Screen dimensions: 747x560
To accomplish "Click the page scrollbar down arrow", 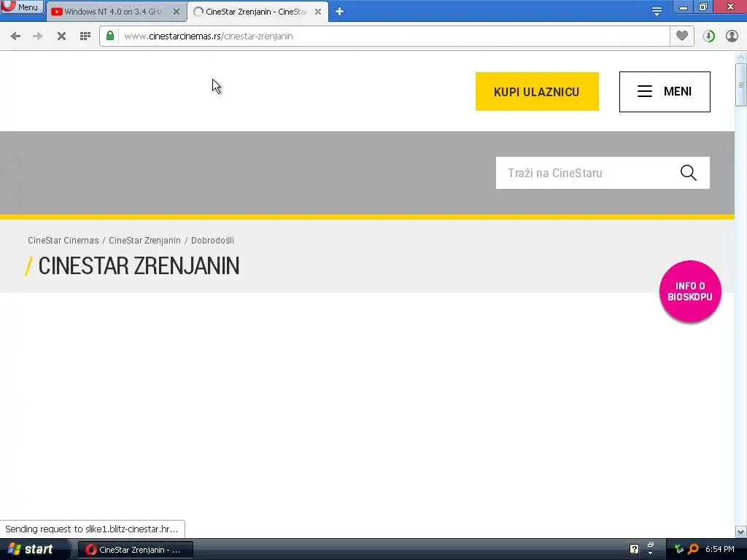I will pyautogui.click(x=741, y=532).
